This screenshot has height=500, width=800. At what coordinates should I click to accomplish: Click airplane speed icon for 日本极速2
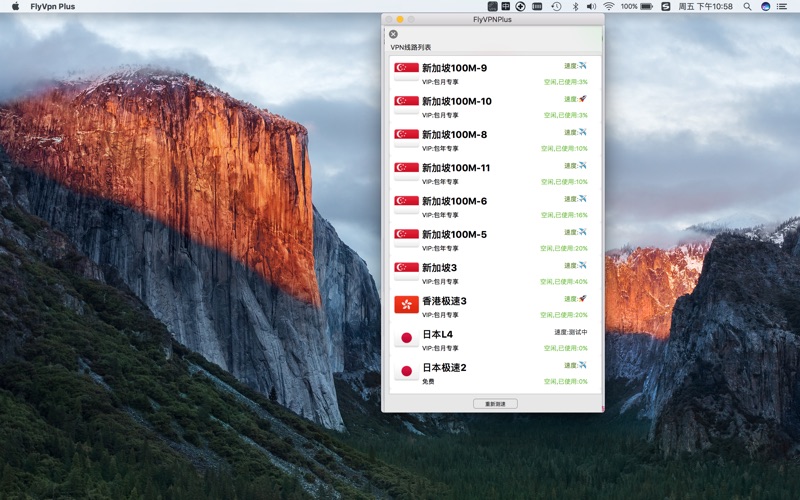click(x=583, y=365)
